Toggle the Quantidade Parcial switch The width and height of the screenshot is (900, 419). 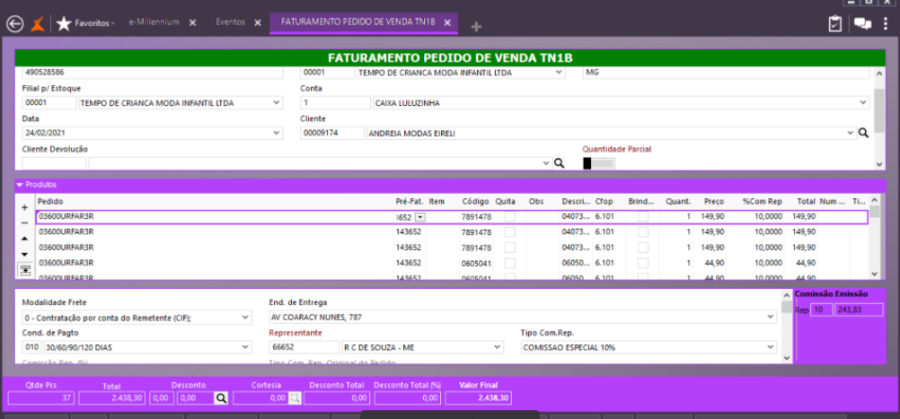coord(598,163)
